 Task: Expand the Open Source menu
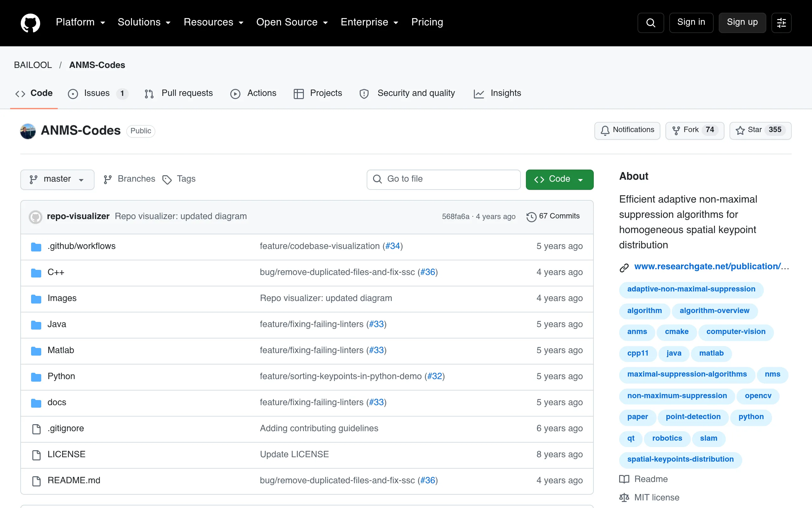click(292, 22)
